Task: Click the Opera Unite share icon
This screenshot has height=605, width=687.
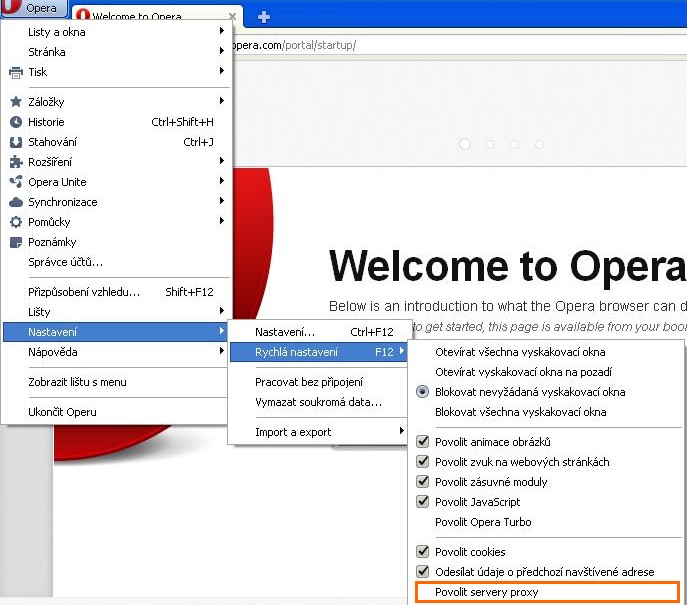Action: [15, 182]
